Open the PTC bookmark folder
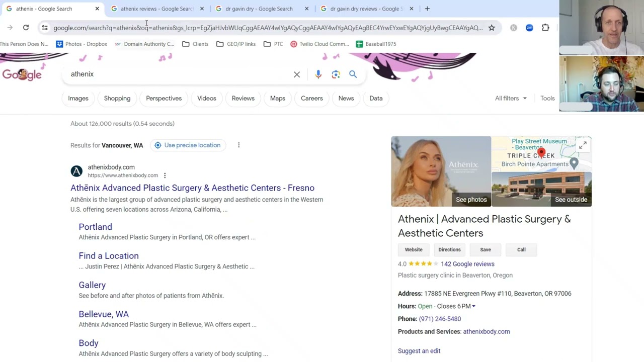The width and height of the screenshot is (644, 362). [273, 44]
